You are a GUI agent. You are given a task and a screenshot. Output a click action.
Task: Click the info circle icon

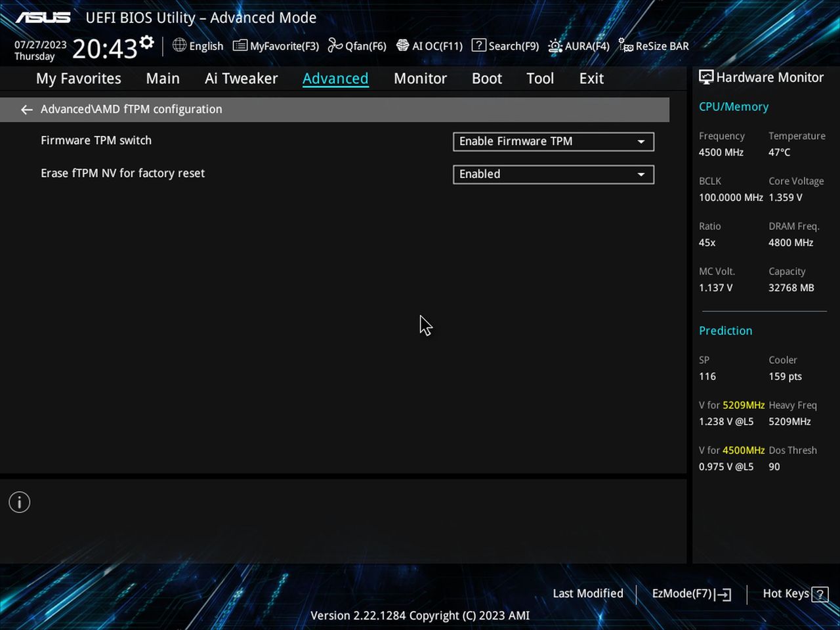(20, 503)
